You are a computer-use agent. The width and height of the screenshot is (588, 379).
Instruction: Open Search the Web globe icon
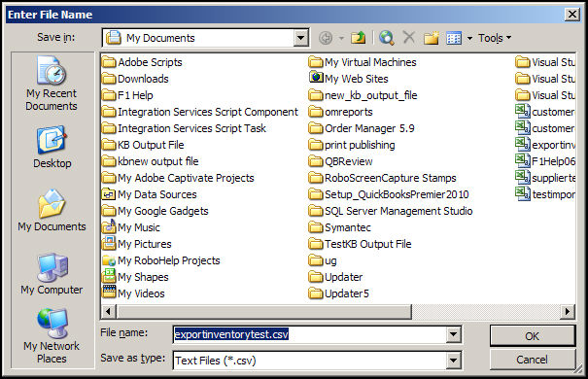tap(386, 38)
